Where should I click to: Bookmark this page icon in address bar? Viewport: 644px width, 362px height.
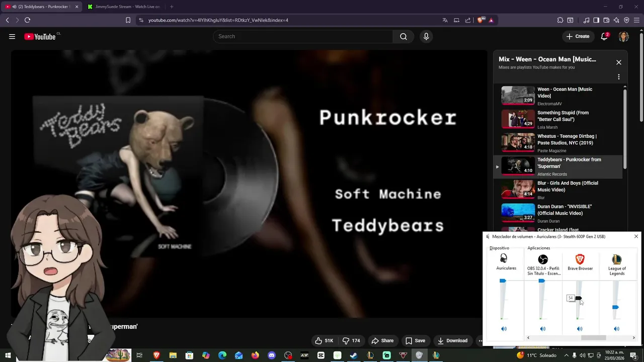pyautogui.click(x=128, y=20)
